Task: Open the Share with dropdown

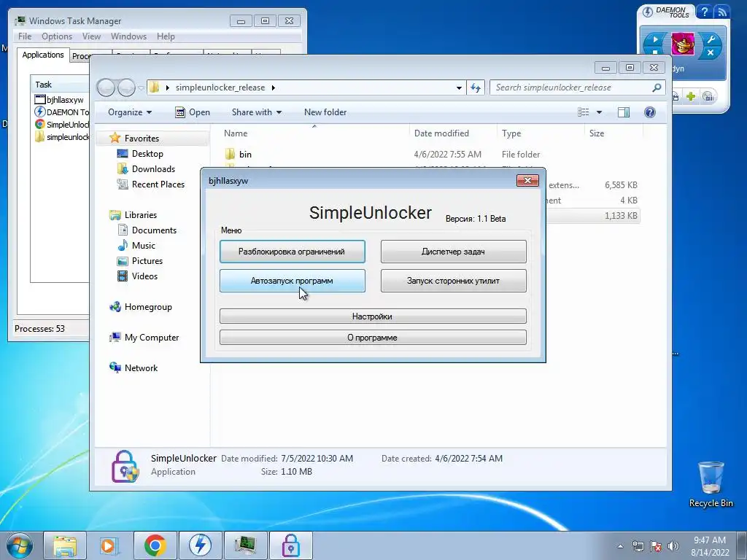Action: 256,112
